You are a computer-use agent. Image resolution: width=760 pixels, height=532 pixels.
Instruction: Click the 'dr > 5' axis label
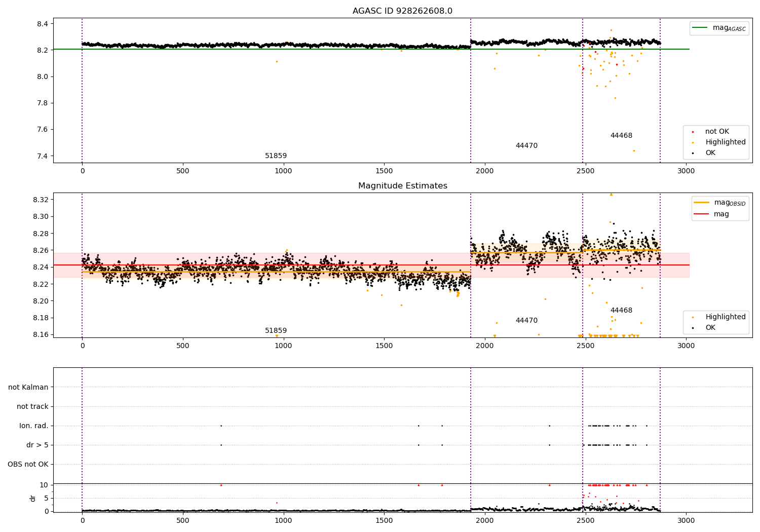37,445
